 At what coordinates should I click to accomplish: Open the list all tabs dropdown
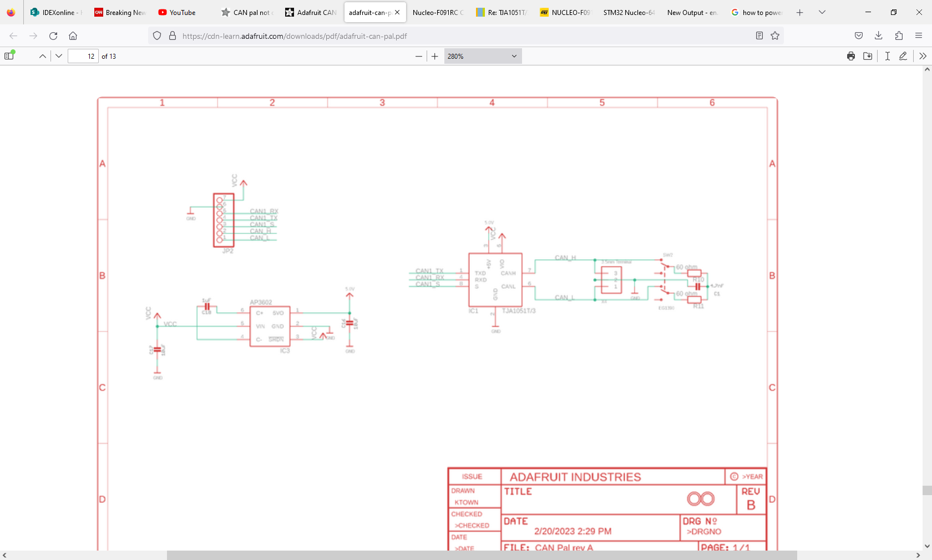tap(822, 12)
